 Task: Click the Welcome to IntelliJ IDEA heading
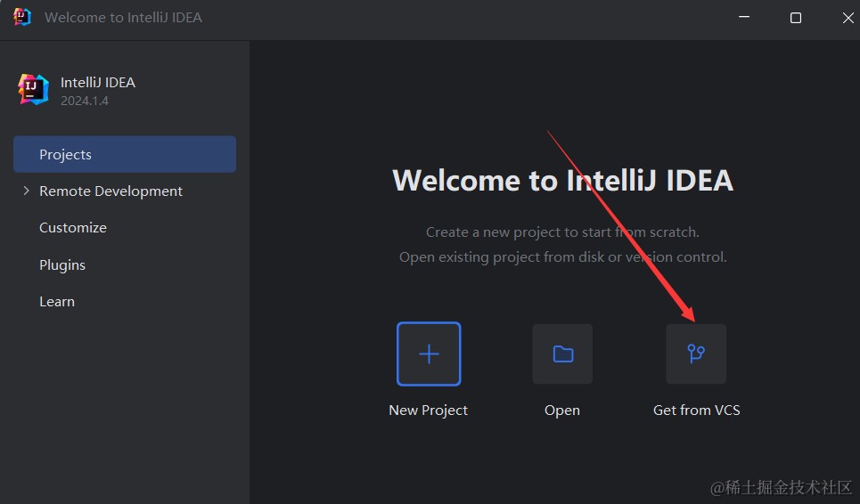pyautogui.click(x=562, y=181)
